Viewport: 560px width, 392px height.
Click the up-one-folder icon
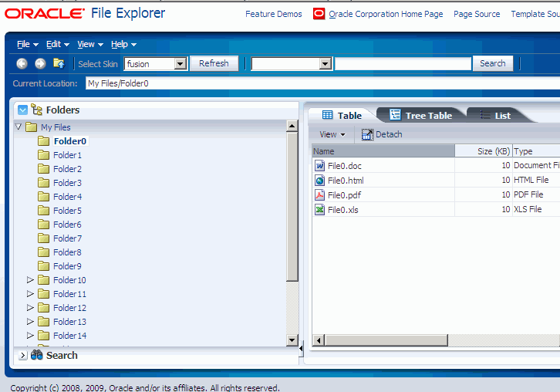pyautogui.click(x=59, y=63)
